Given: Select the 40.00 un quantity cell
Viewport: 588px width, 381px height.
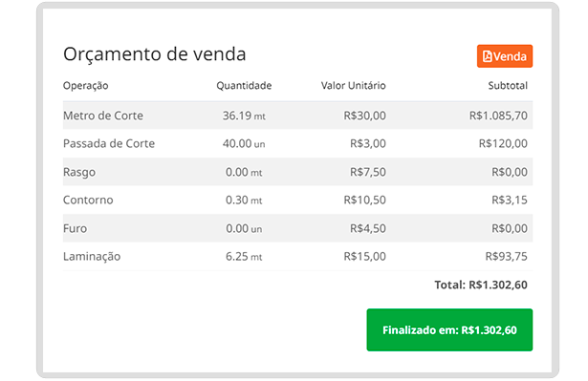Looking at the screenshot, I should (244, 143).
